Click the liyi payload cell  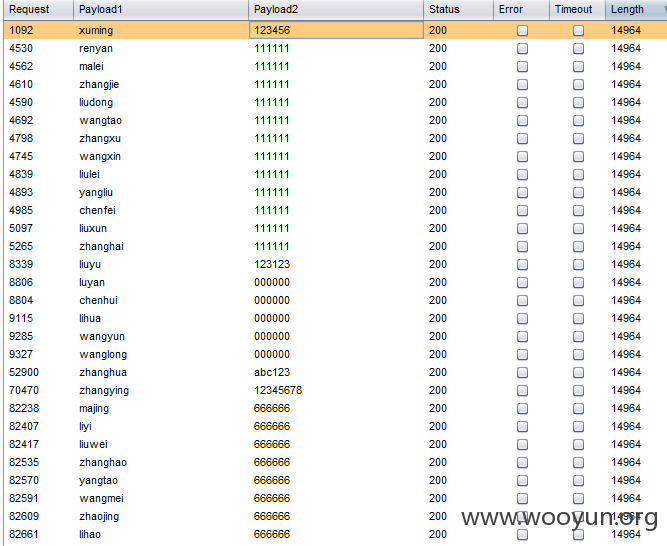85,426
